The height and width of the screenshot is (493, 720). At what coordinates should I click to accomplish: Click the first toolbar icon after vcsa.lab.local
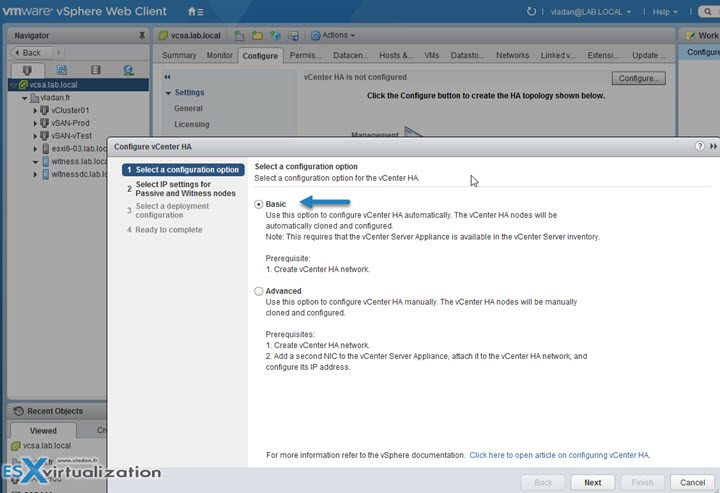(x=239, y=35)
